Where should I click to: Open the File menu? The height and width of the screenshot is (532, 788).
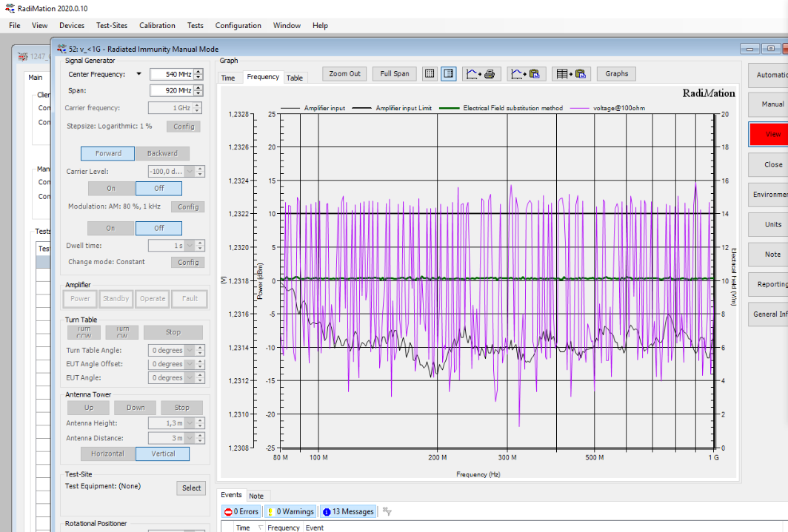pos(15,26)
